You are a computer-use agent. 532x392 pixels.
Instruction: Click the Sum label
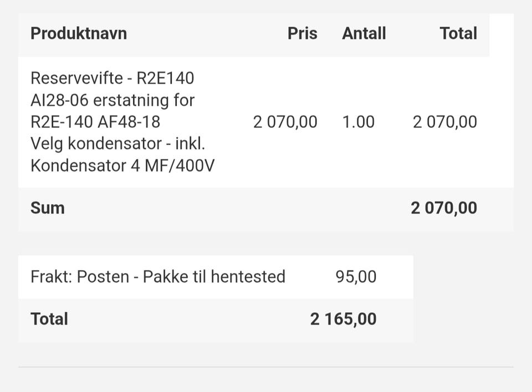coord(48,208)
